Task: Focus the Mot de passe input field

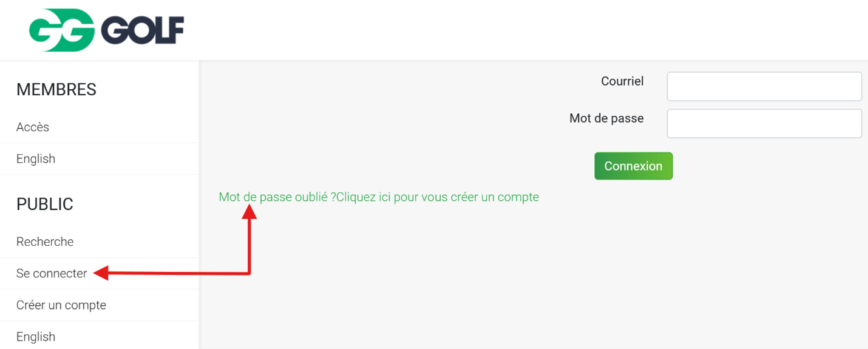Action: pos(764,123)
